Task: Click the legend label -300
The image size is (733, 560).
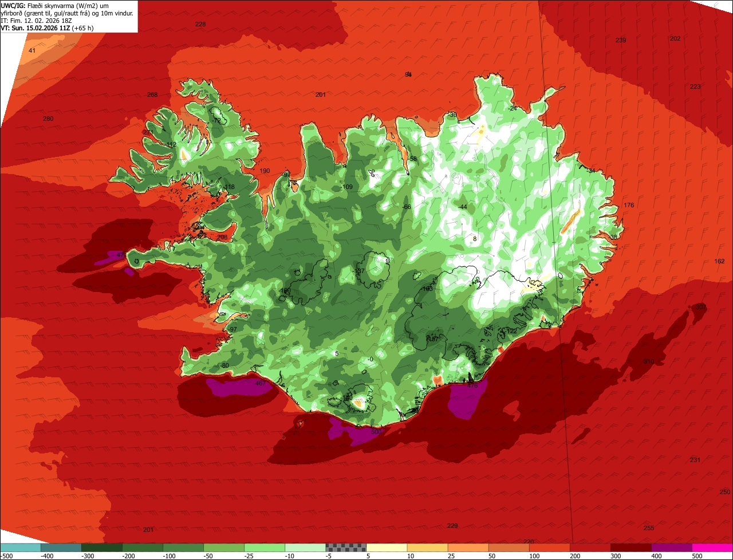Action: [88, 556]
